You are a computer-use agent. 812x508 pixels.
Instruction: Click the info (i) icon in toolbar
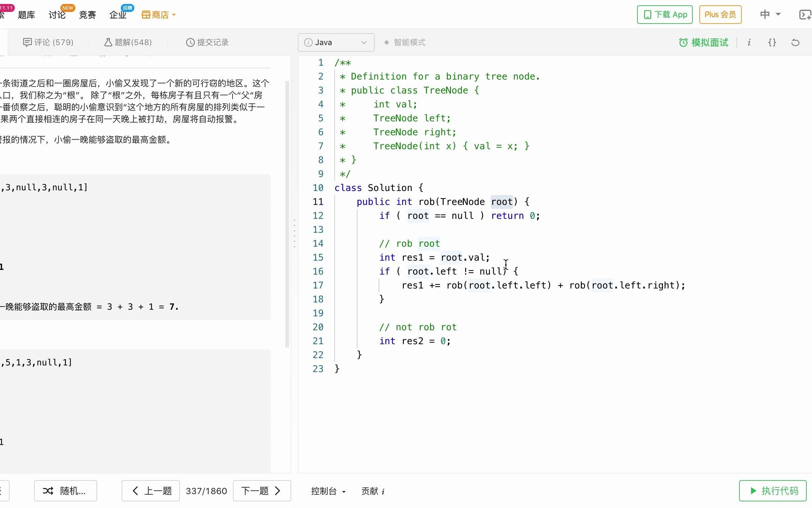[749, 42]
